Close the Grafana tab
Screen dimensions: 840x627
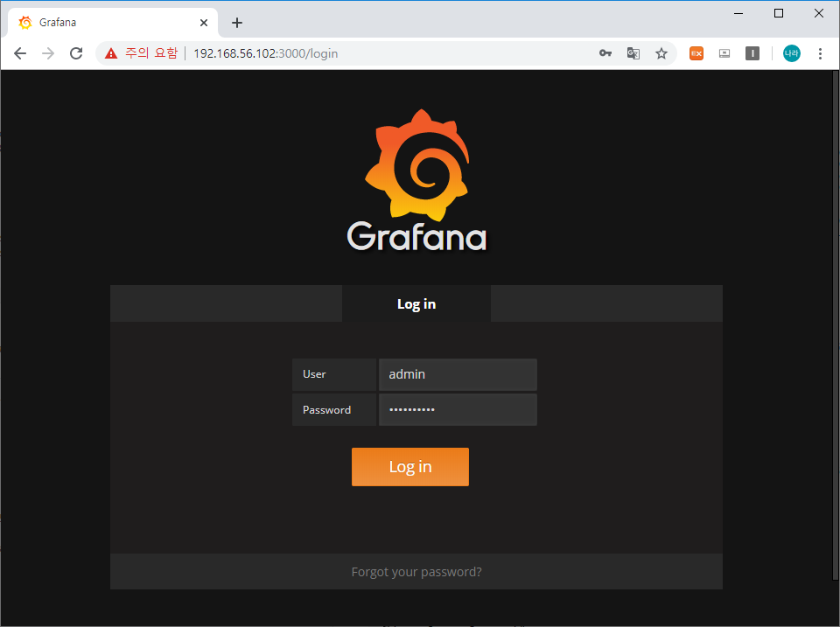click(x=204, y=23)
